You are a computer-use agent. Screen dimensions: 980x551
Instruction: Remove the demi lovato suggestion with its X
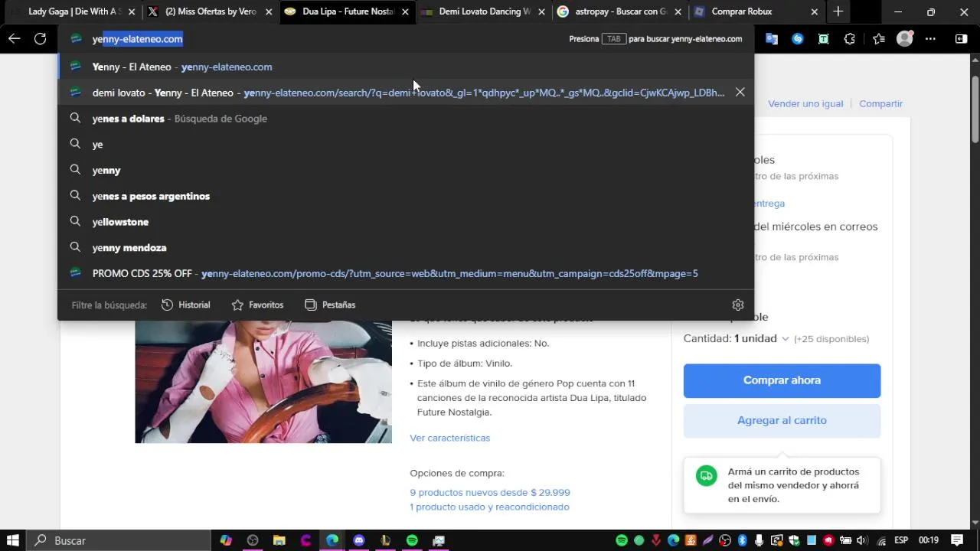(740, 92)
